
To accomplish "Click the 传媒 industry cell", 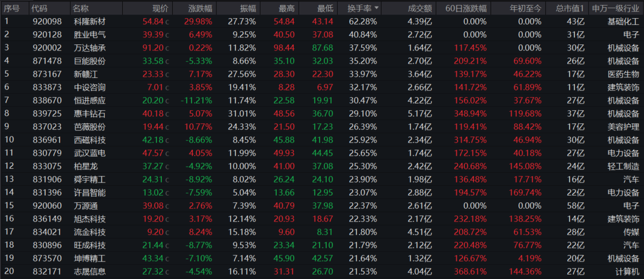I will click(x=631, y=232).
